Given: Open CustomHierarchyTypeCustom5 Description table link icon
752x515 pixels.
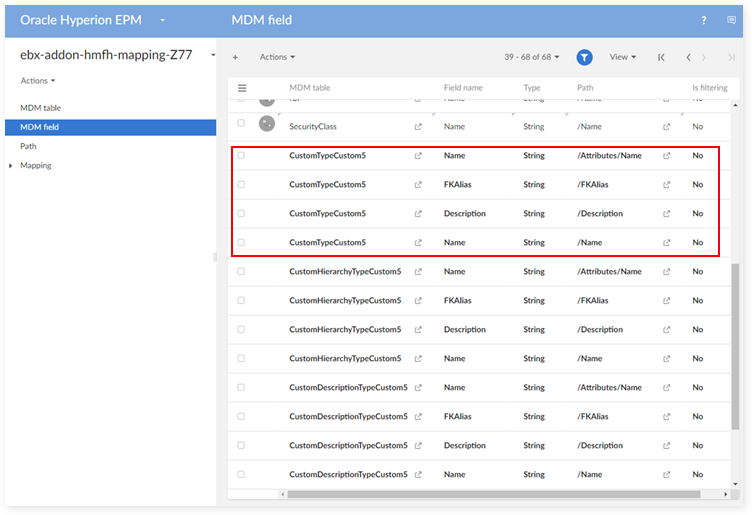Looking at the screenshot, I should (418, 330).
